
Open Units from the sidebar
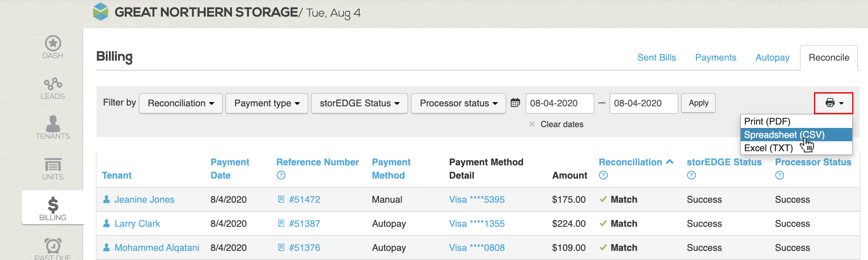pyautogui.click(x=53, y=165)
